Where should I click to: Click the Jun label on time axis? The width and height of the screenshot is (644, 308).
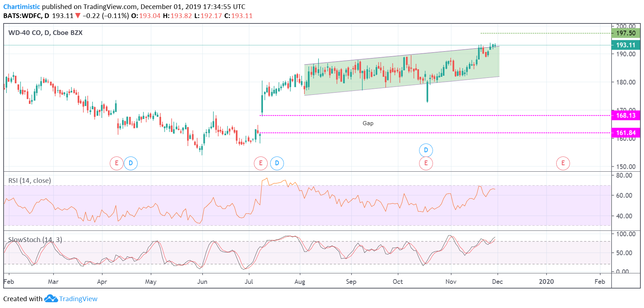point(202,282)
